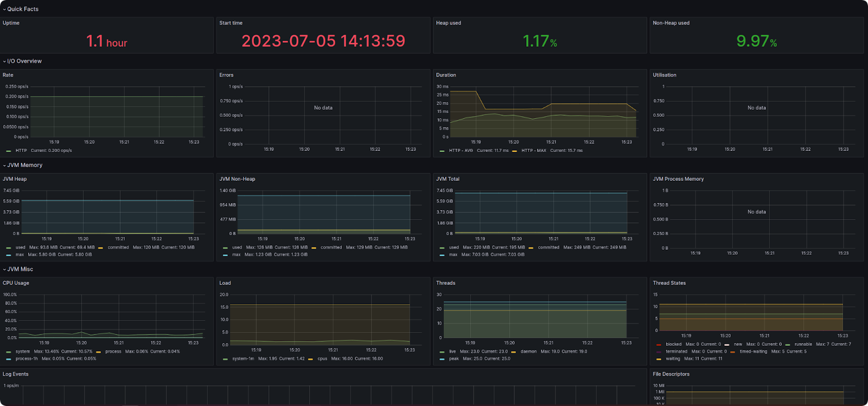Click yellow HTTP - MAX legend color marker
This screenshot has height=406, width=868.
pyautogui.click(x=514, y=151)
